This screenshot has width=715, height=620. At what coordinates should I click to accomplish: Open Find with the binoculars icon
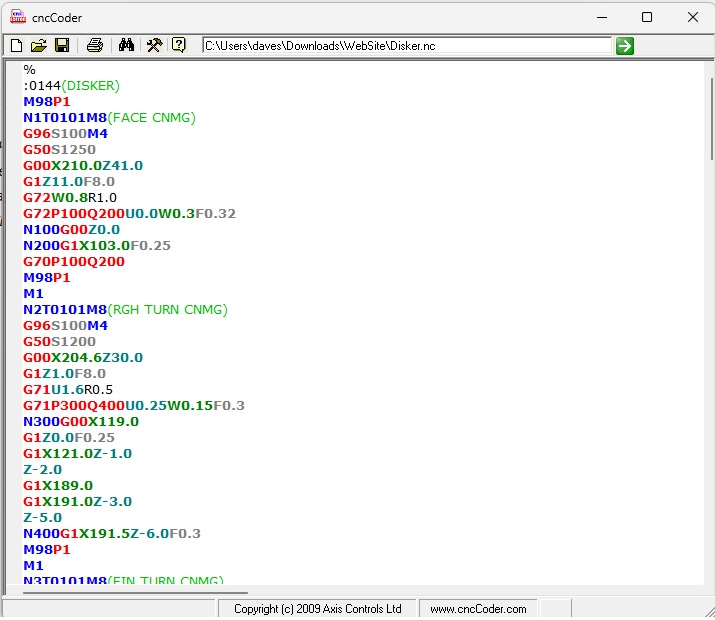(x=127, y=45)
